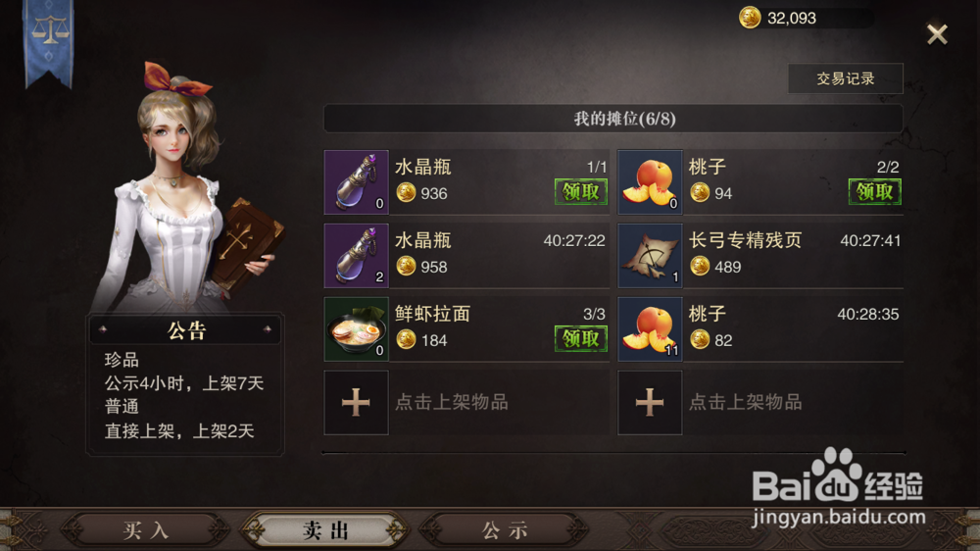Collect 鲜虾拉面 earnings via 领取

coord(580,338)
